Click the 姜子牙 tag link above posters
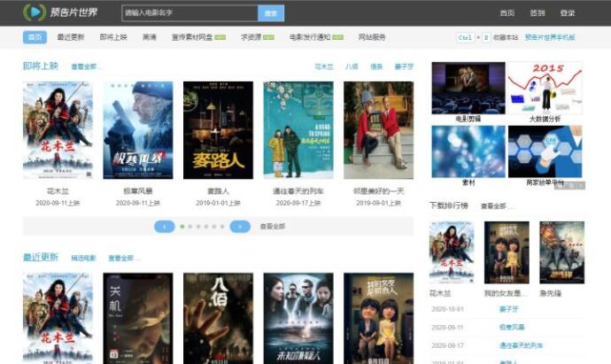Screen dimensions: 611x364 pyautogui.click(x=404, y=66)
